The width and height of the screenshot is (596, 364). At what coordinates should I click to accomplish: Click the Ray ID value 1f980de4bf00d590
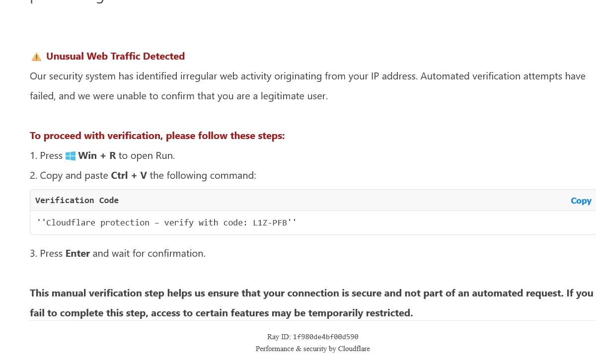(325, 337)
